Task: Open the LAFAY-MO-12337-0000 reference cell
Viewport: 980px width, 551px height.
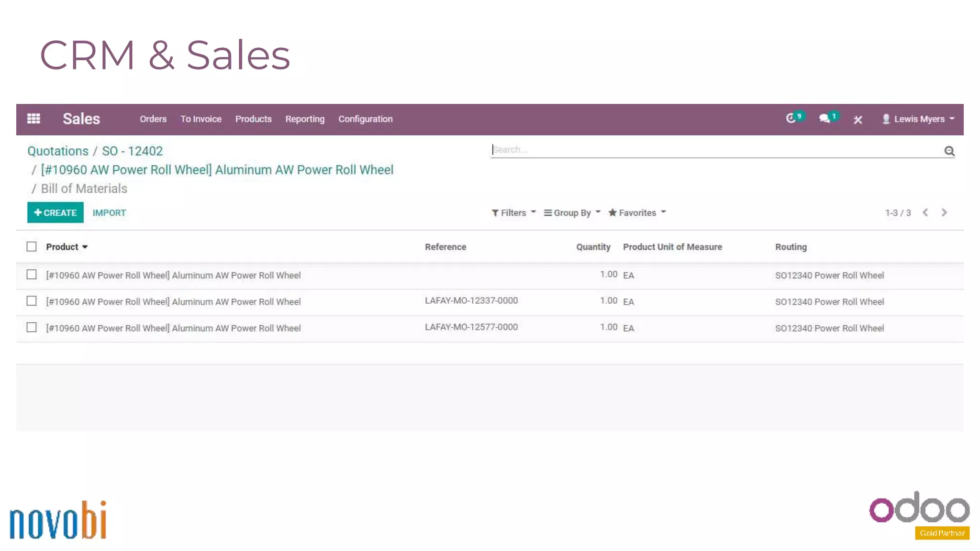Action: click(x=471, y=300)
